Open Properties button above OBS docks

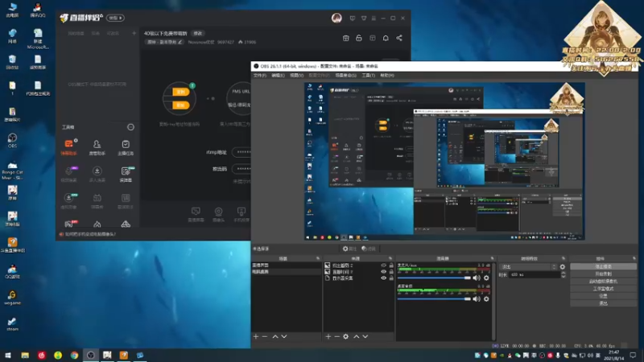350,249
